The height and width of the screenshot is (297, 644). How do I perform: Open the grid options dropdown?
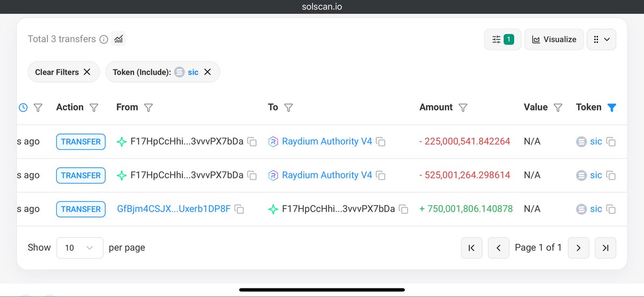click(602, 39)
